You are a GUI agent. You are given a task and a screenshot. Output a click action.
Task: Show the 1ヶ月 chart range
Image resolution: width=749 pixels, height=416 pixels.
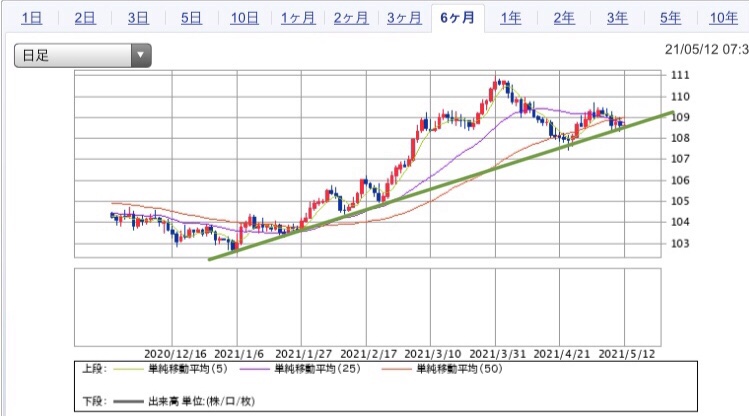click(297, 18)
